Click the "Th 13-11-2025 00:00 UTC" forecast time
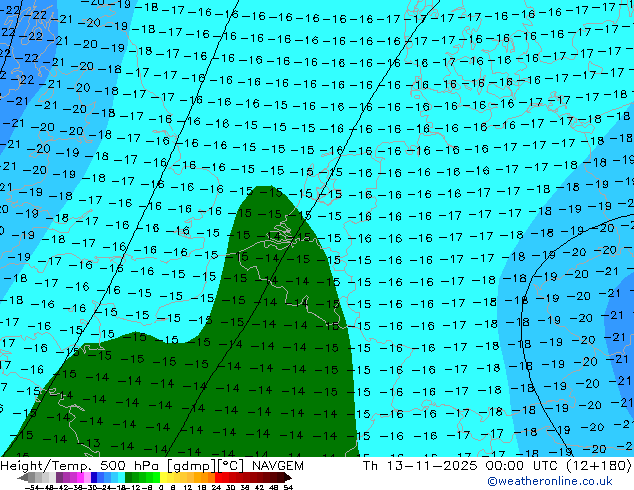Screen dimensions: 634x490 click(x=462, y=466)
